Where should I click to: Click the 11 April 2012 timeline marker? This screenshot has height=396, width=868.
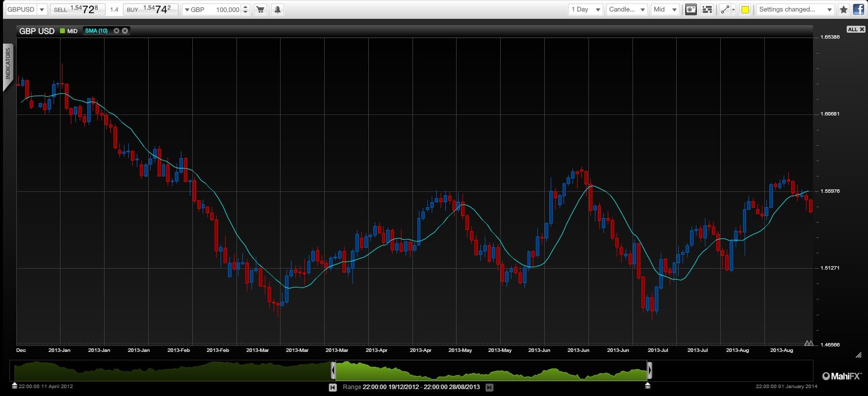[x=15, y=385]
